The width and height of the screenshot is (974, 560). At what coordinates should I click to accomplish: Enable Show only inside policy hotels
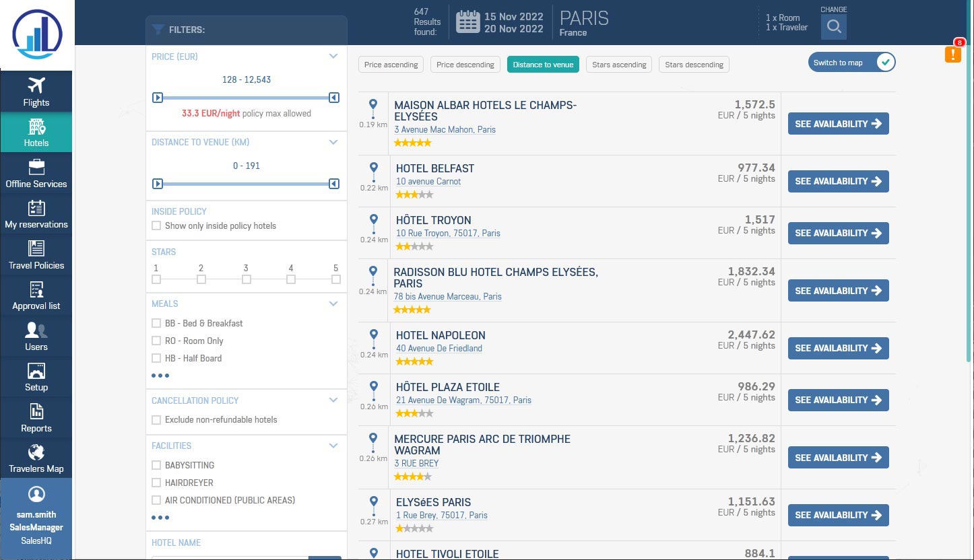(156, 226)
